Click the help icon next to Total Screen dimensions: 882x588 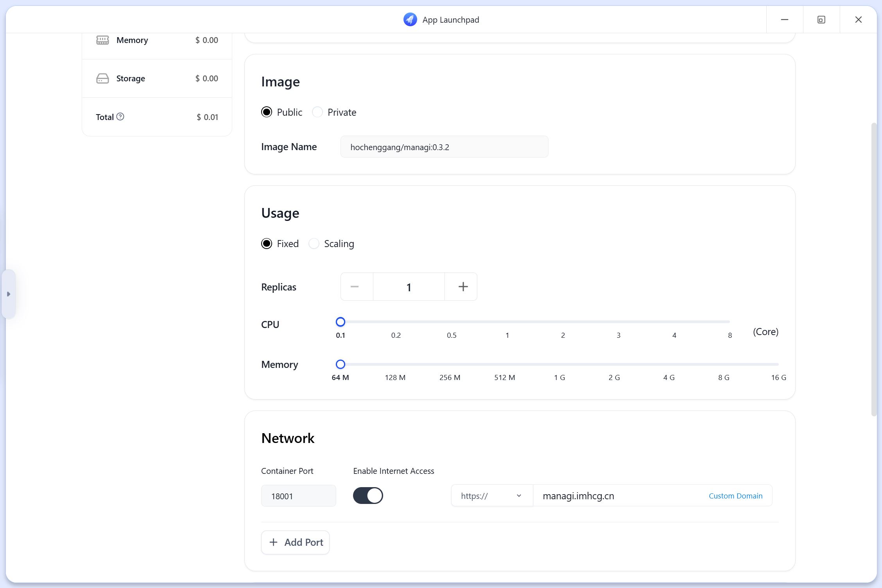point(120,117)
